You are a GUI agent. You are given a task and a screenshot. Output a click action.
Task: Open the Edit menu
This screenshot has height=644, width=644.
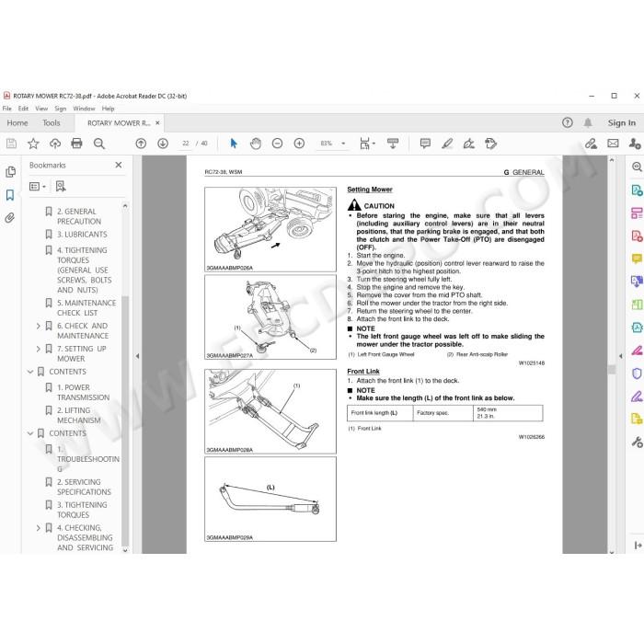tap(23, 109)
